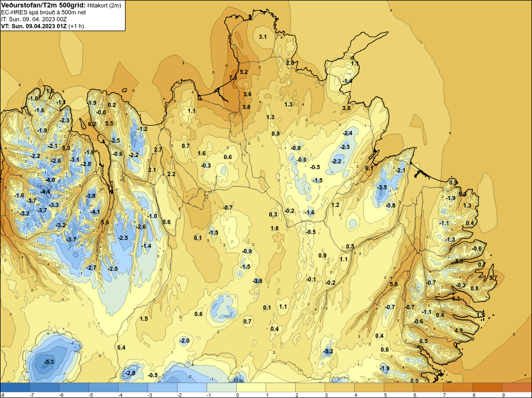This screenshot has width=532, height=398.
Task: Click the -2.4 temperature value
Action: 348,133
